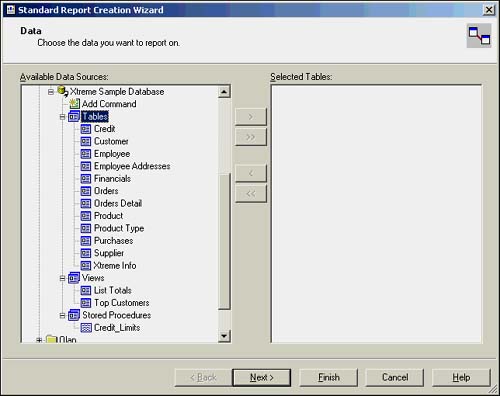Select the Credit_Limits stored procedure
Screen dimensions: 500x396
coord(117,328)
